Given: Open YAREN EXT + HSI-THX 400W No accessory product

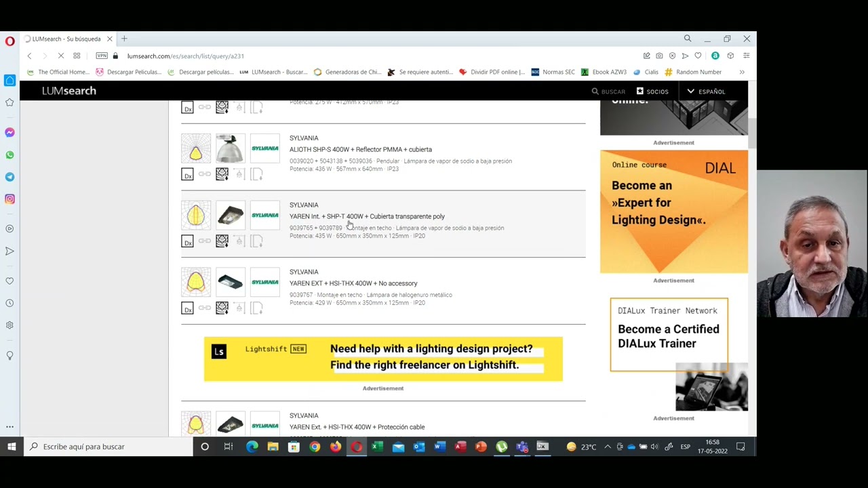Looking at the screenshot, I should [x=353, y=283].
